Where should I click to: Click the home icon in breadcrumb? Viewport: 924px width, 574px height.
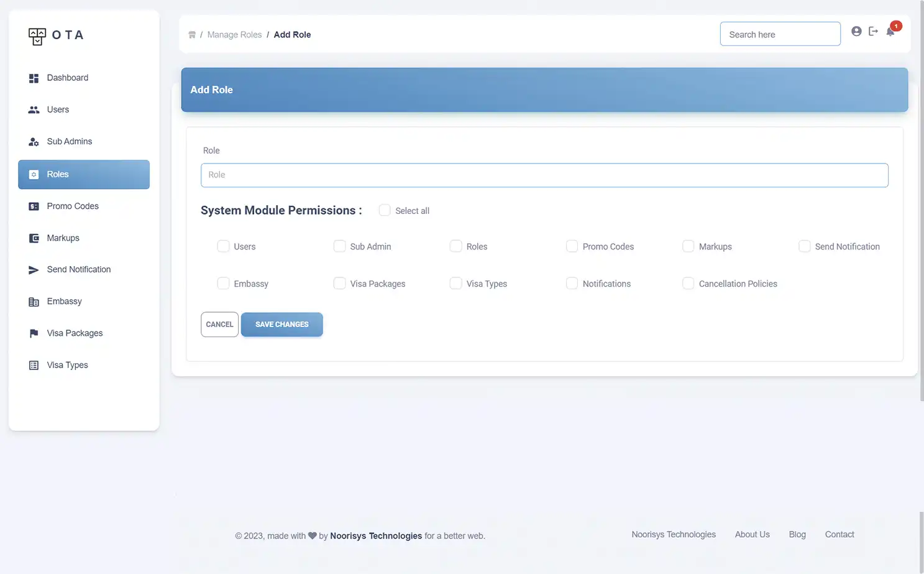[x=192, y=35]
